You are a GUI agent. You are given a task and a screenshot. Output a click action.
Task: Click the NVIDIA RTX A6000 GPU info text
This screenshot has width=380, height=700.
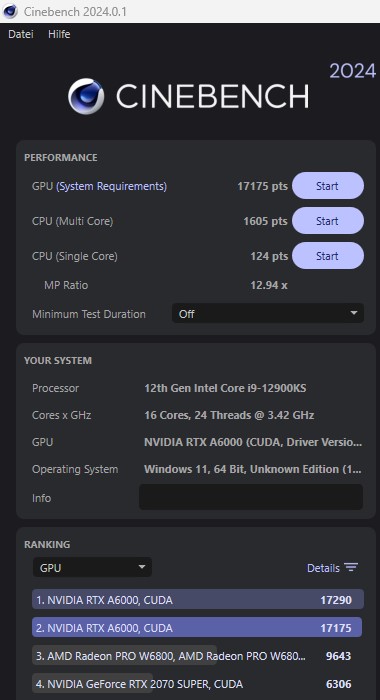point(253,442)
